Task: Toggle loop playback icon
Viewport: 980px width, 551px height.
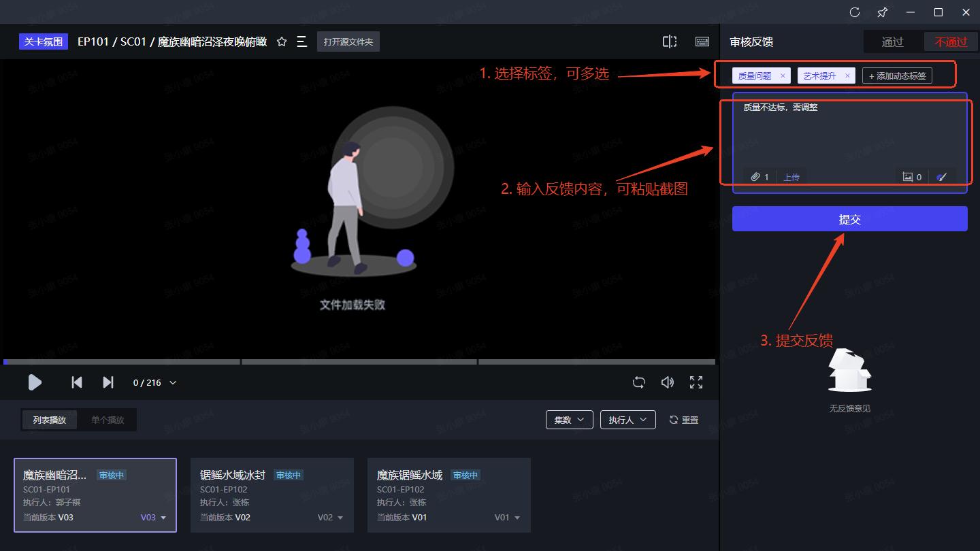Action: point(638,382)
